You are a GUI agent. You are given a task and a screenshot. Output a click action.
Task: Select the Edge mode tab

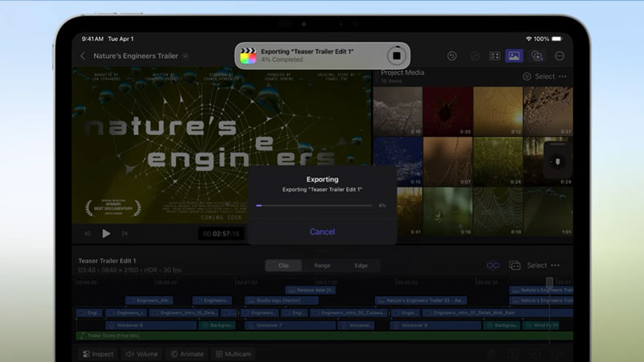[x=361, y=265]
